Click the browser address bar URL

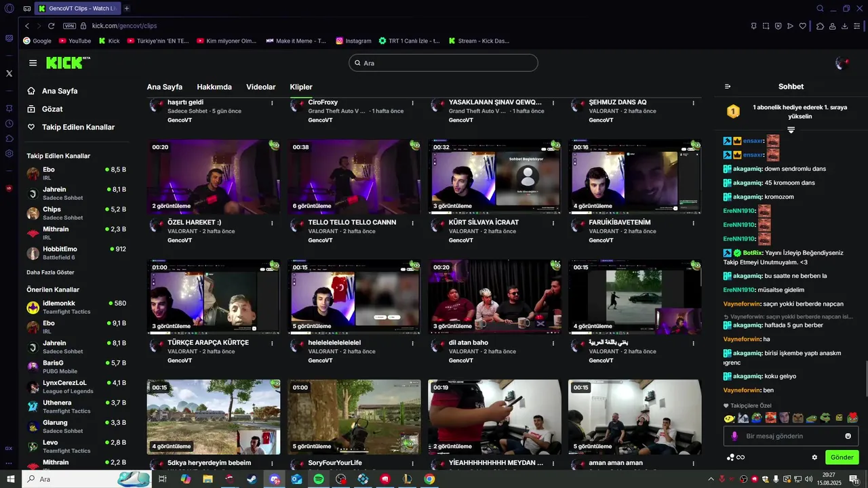(124, 26)
